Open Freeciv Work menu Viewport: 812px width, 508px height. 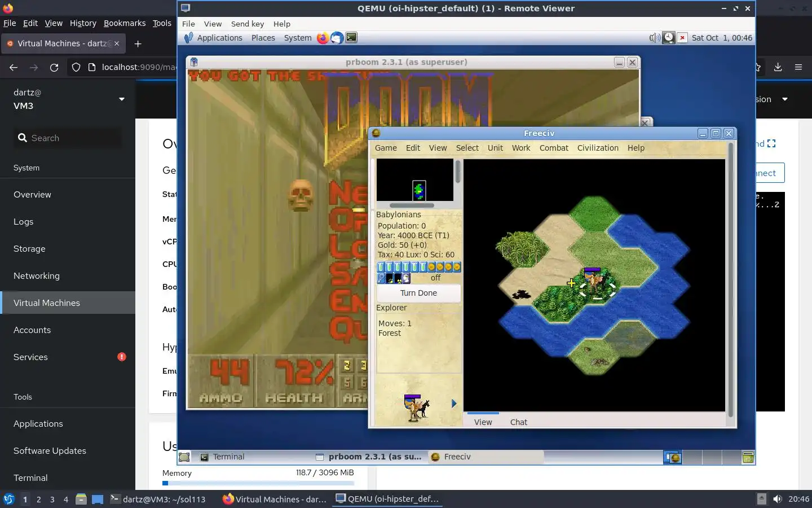pyautogui.click(x=521, y=148)
